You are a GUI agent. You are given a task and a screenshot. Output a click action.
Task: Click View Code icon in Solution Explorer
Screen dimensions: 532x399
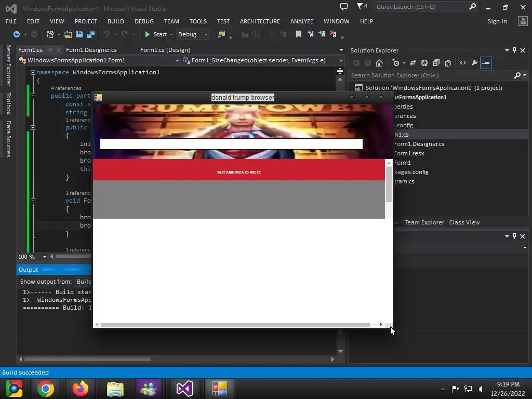(463, 63)
